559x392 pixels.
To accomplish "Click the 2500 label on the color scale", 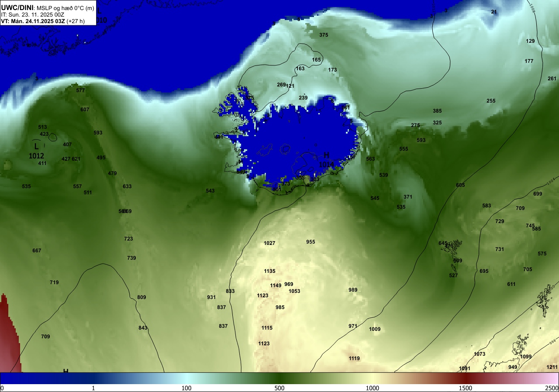I will coord(552,389).
